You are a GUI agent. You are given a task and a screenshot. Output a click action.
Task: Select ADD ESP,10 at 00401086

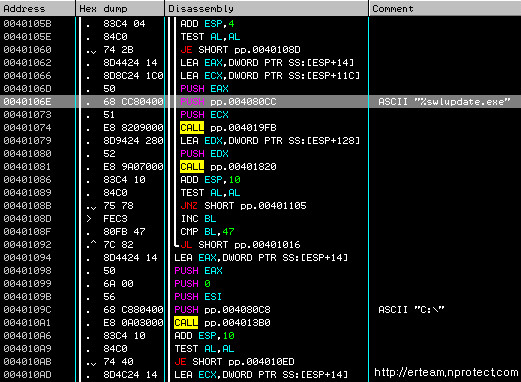point(210,180)
